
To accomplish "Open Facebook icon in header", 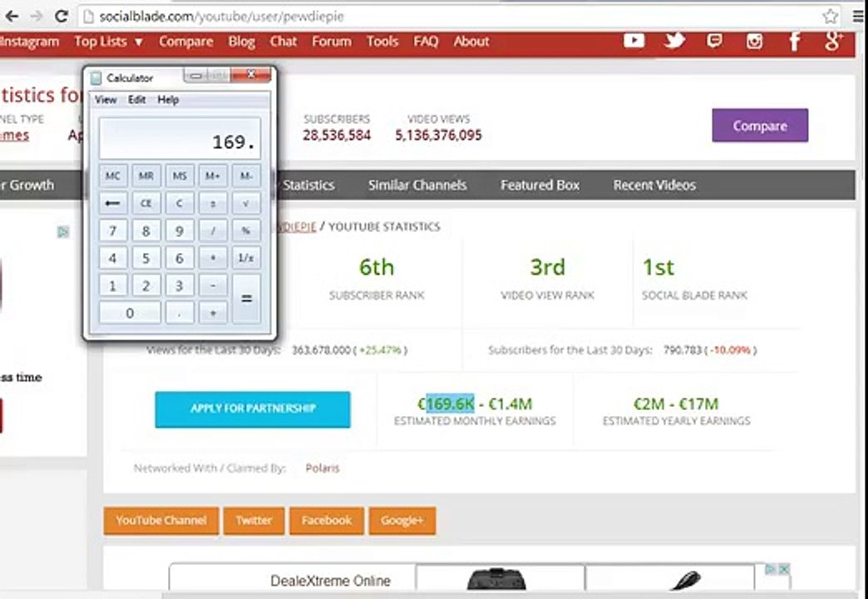I will click(794, 41).
